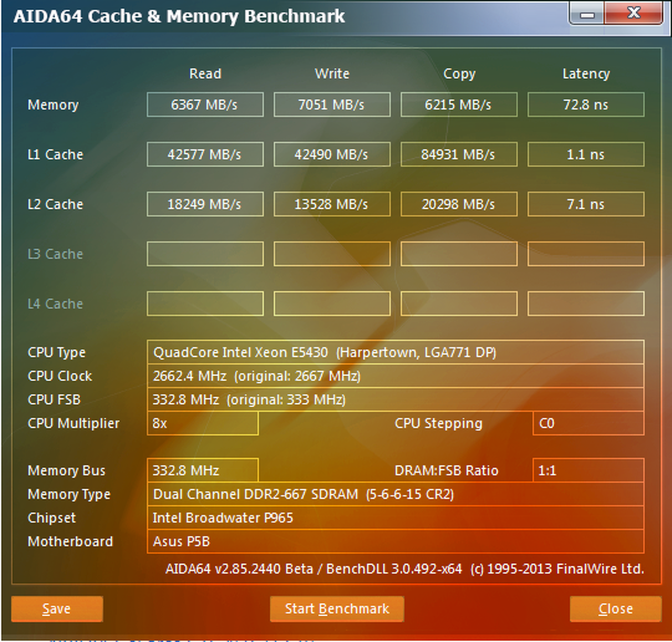Select CPU FSB value 332.8 MHz
This screenshot has width=672, height=642.
click(395, 399)
